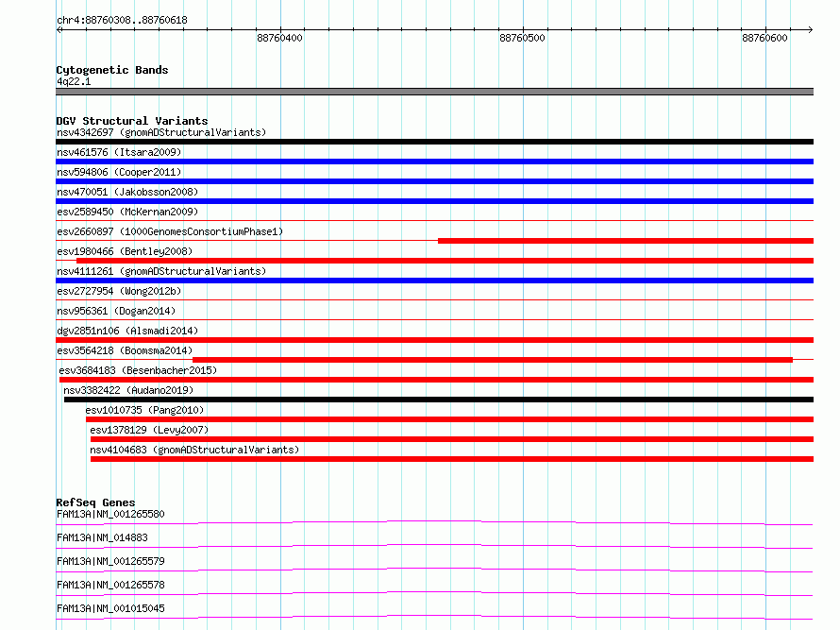Screen dimensions: 840x630
Task: Open variant dgv2851n106 (Alsmadi2014)
Action: 127,331
